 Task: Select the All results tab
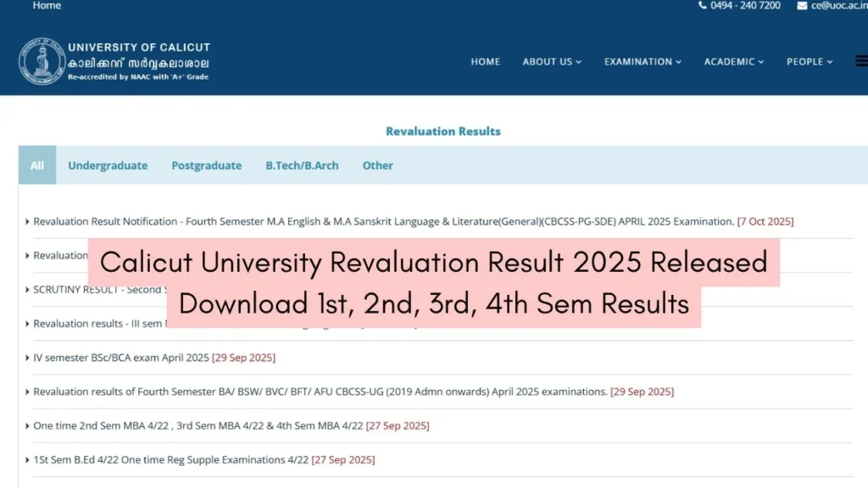pos(37,165)
